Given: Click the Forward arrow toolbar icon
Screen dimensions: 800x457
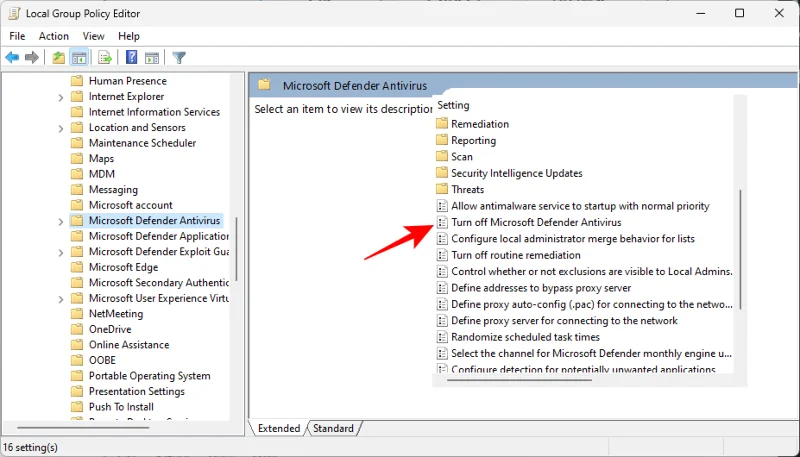Looking at the screenshot, I should [x=32, y=58].
